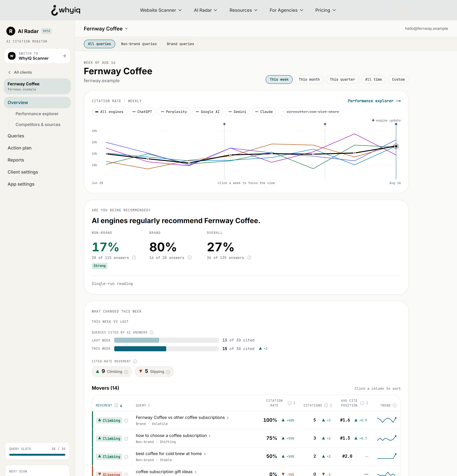
Task: Click the info icon beside the Citations column header
Action: pos(326,405)
